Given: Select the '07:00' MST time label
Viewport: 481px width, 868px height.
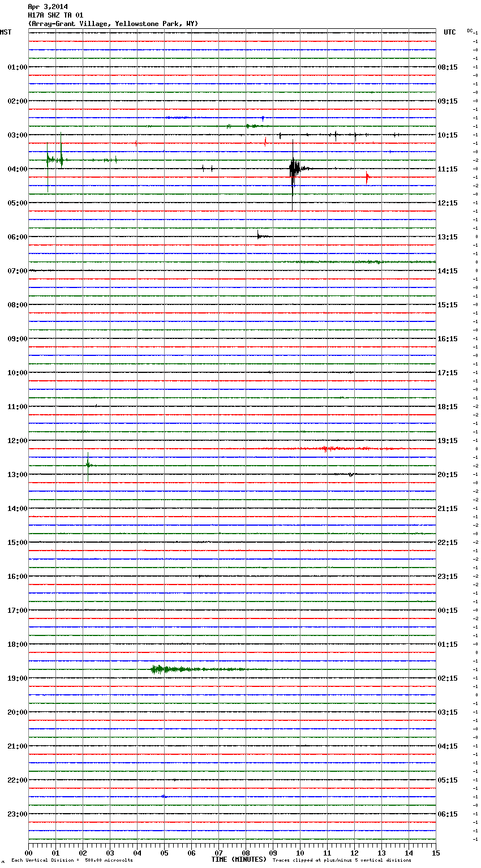Looking at the screenshot, I should click(18, 271).
